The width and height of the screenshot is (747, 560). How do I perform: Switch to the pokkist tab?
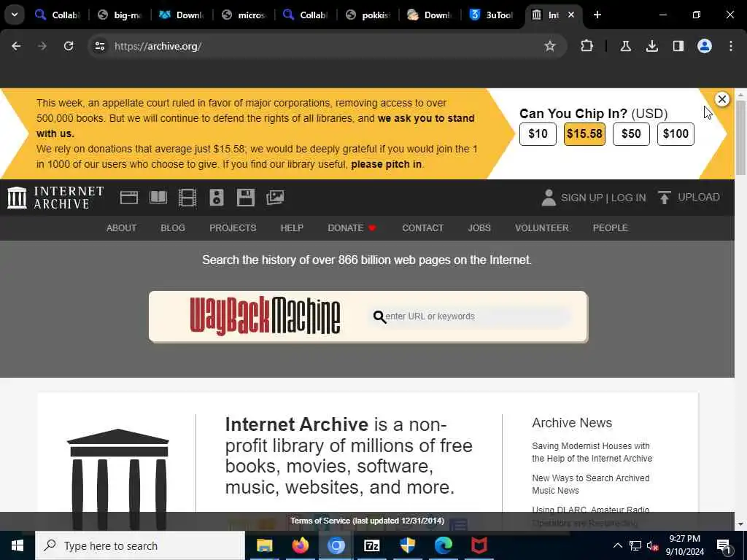368,15
